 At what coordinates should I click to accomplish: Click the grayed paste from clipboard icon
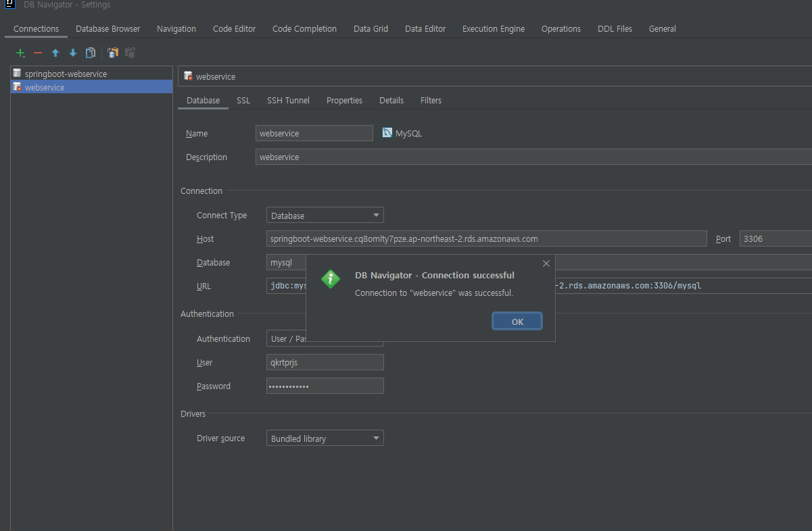130,53
